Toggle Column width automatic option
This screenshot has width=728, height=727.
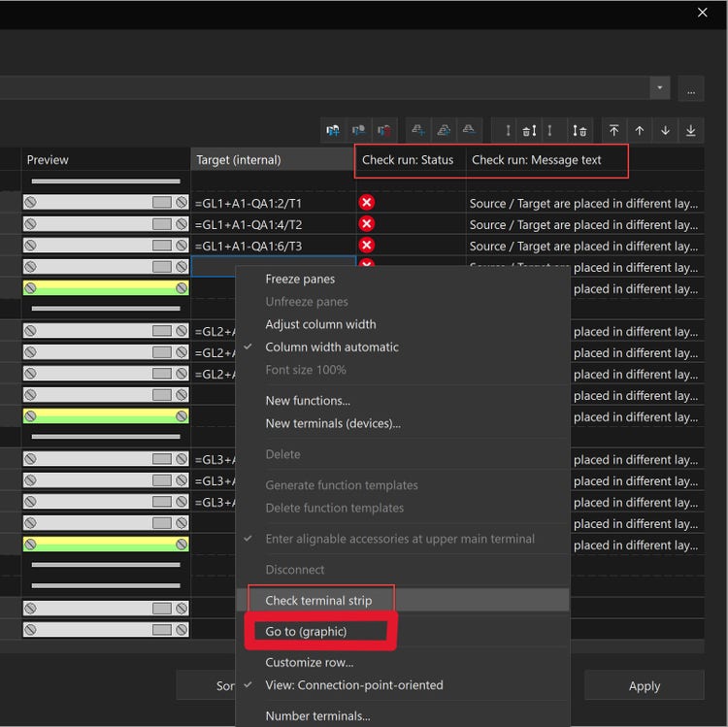pyautogui.click(x=332, y=347)
